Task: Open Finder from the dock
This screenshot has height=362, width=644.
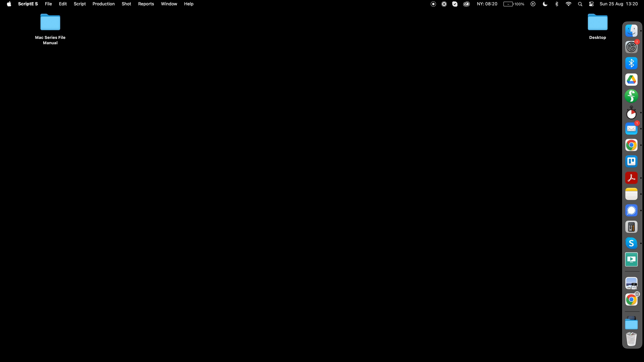Action: coord(631,31)
